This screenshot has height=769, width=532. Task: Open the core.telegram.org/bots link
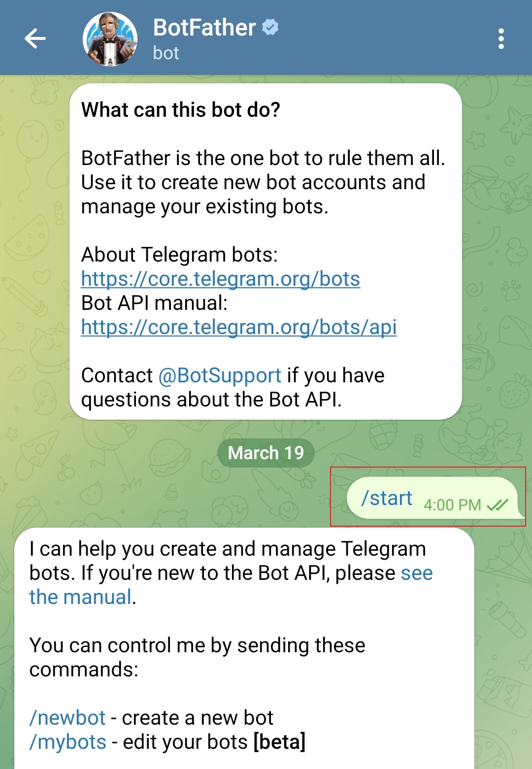pos(221,279)
